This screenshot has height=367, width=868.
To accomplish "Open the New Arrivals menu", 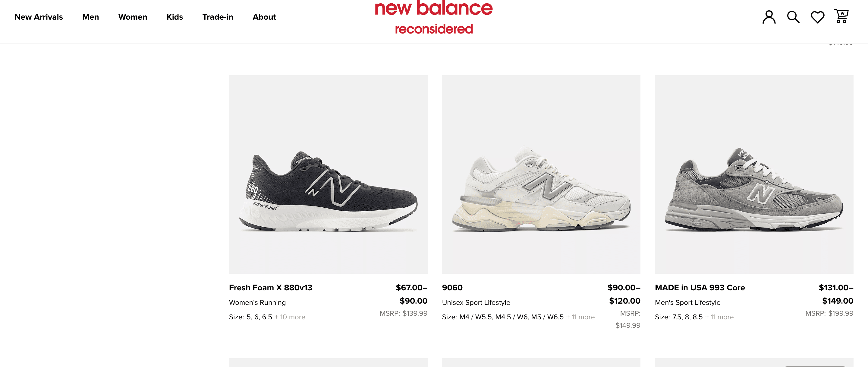I will pyautogui.click(x=39, y=17).
